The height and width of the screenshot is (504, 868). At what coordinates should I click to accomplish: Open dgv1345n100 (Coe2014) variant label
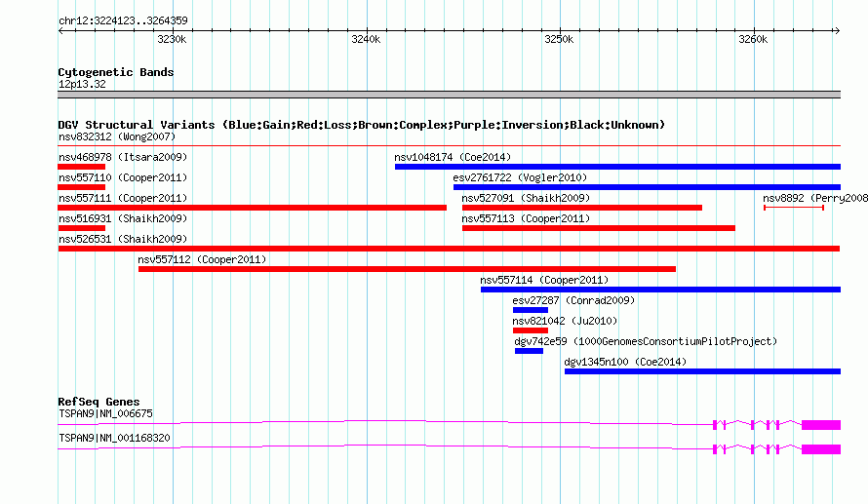(625, 362)
